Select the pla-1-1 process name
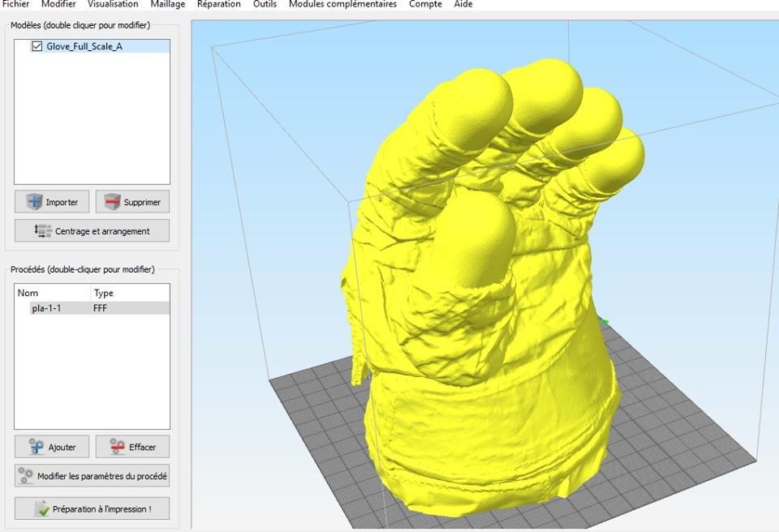779x532 pixels. [47, 308]
